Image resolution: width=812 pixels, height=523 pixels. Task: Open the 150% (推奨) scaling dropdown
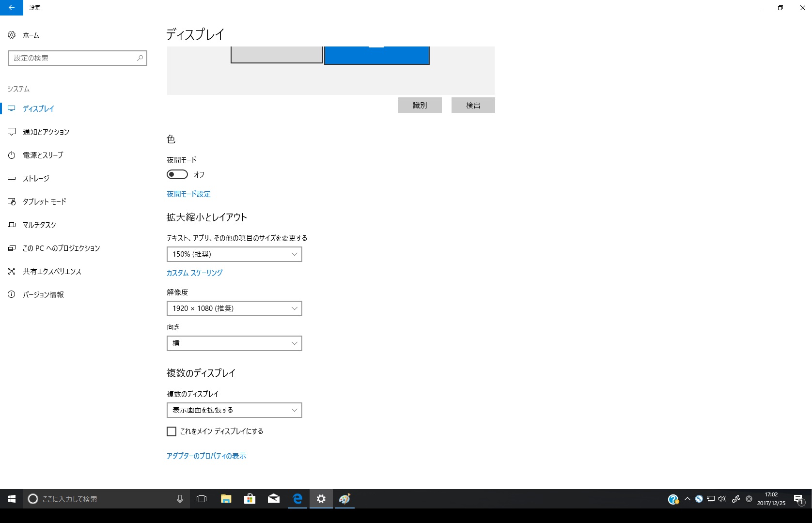point(234,254)
